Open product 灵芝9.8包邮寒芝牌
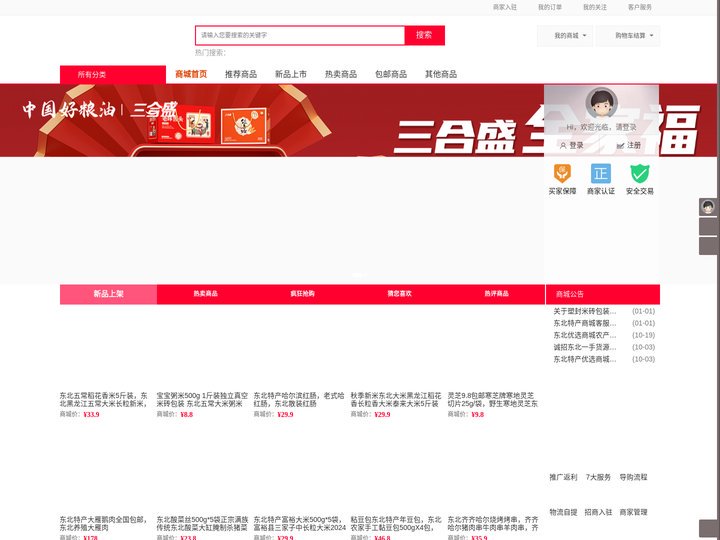 click(493, 399)
